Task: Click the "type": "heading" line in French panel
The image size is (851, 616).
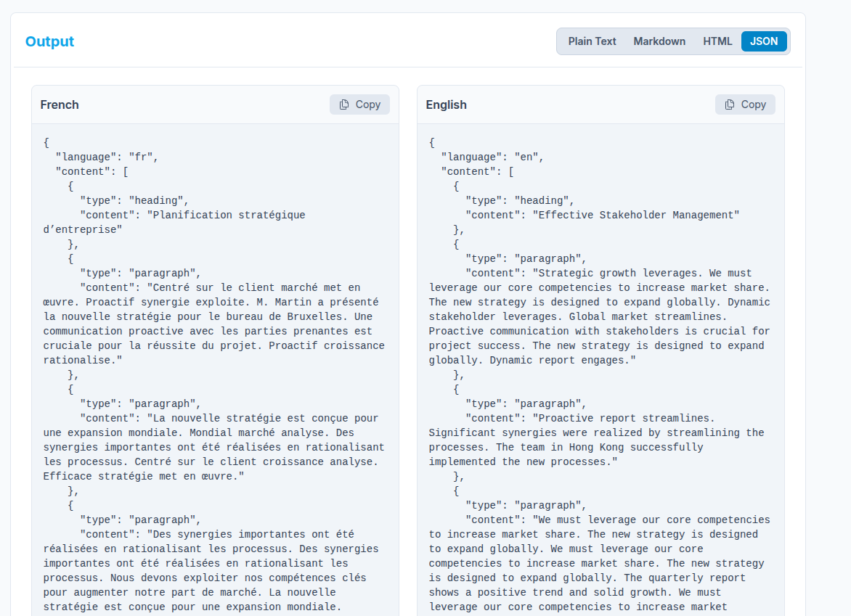Action: click(x=134, y=201)
